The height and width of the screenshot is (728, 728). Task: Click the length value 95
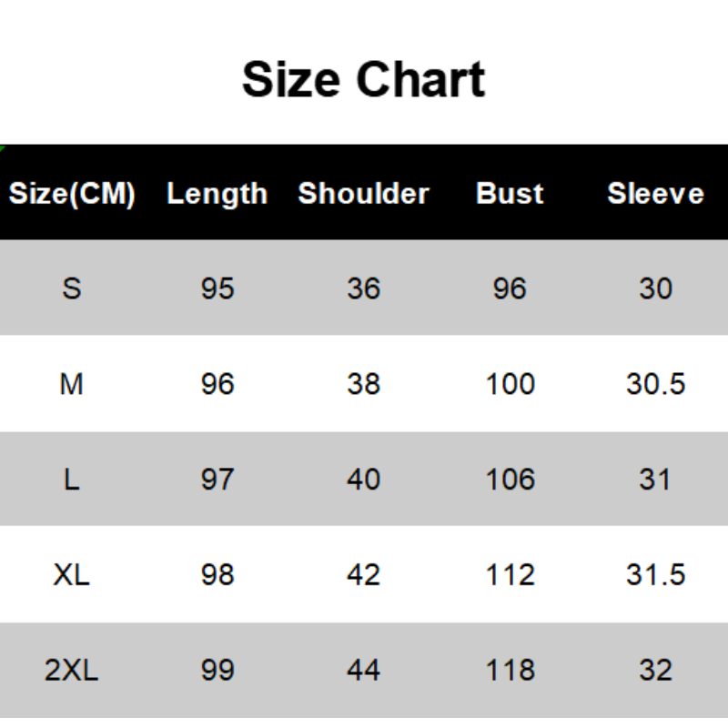point(217,288)
